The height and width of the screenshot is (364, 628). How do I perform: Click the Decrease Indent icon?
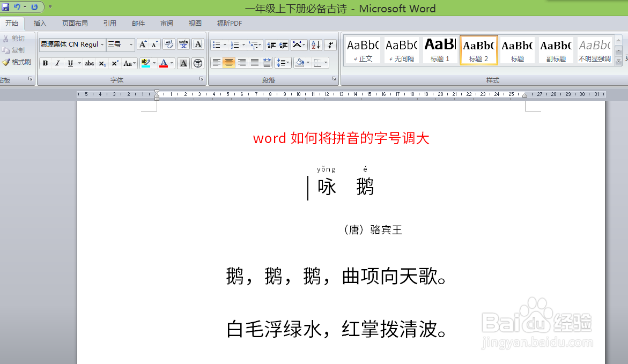[x=271, y=45]
